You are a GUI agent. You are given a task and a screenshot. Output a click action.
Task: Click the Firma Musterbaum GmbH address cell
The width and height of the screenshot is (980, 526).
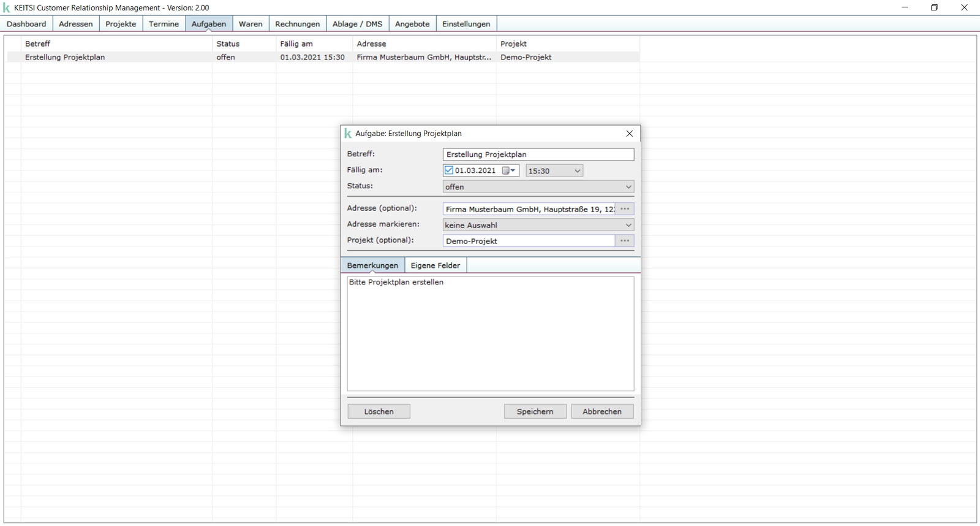tap(424, 57)
